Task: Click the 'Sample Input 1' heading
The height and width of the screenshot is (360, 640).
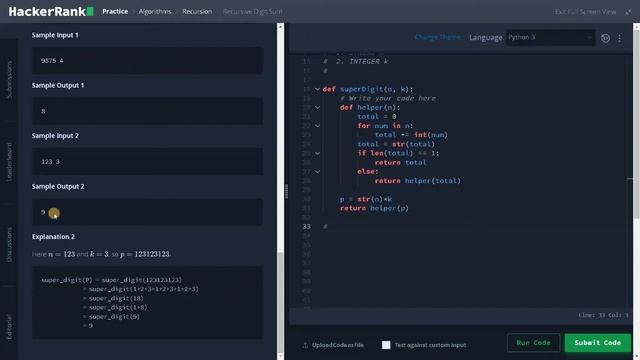Action: tap(55, 35)
